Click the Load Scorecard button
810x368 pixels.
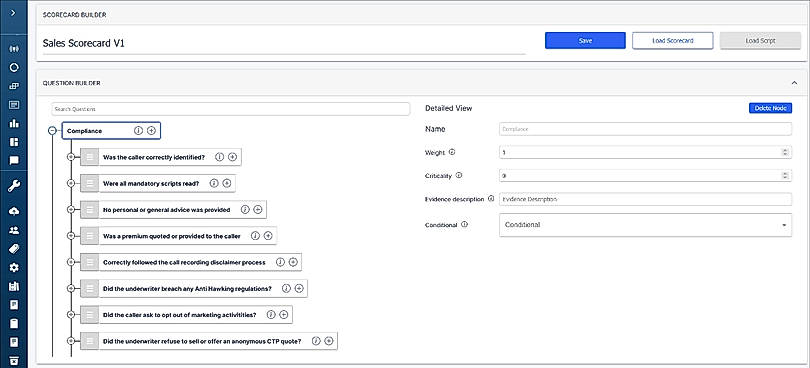pos(673,40)
